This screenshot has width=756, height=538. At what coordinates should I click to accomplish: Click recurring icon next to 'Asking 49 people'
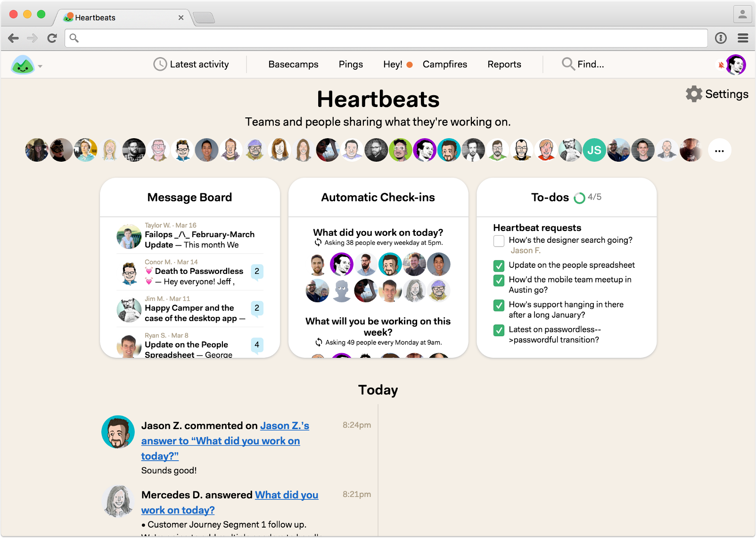point(319,342)
